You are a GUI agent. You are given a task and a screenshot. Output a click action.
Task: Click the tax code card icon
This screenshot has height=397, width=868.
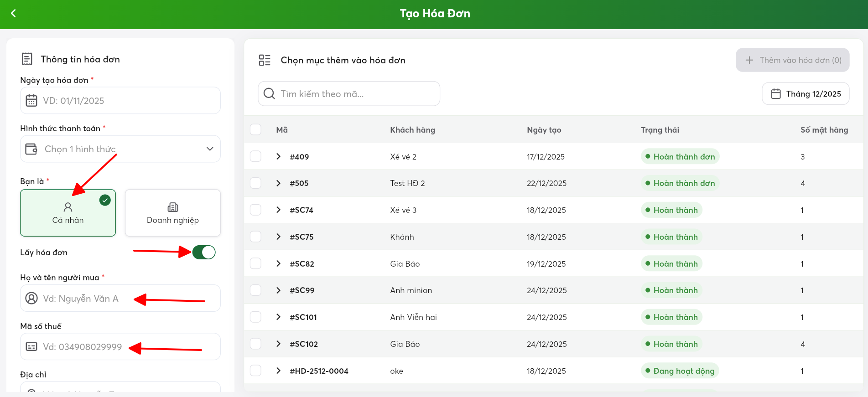click(x=31, y=346)
